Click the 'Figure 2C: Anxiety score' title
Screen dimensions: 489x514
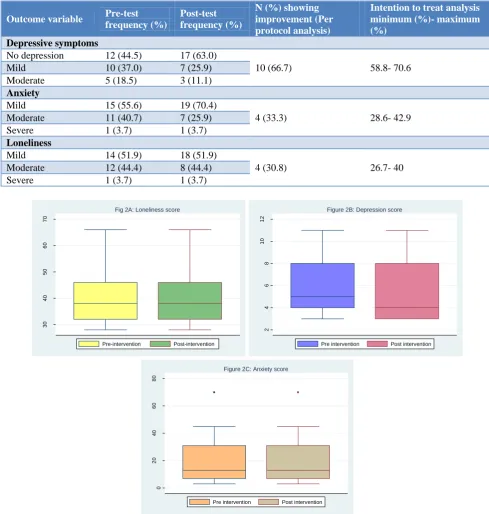[256, 369]
